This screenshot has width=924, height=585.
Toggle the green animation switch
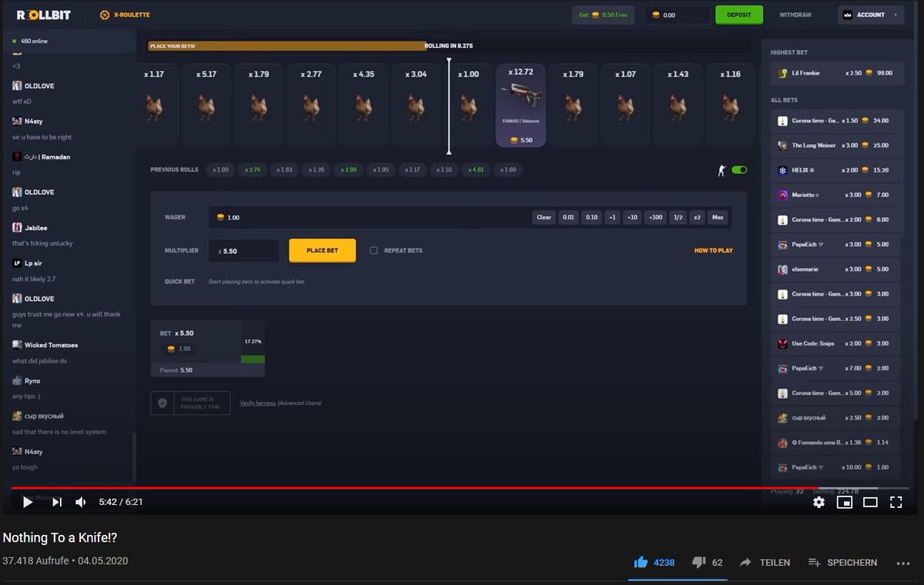pos(739,170)
